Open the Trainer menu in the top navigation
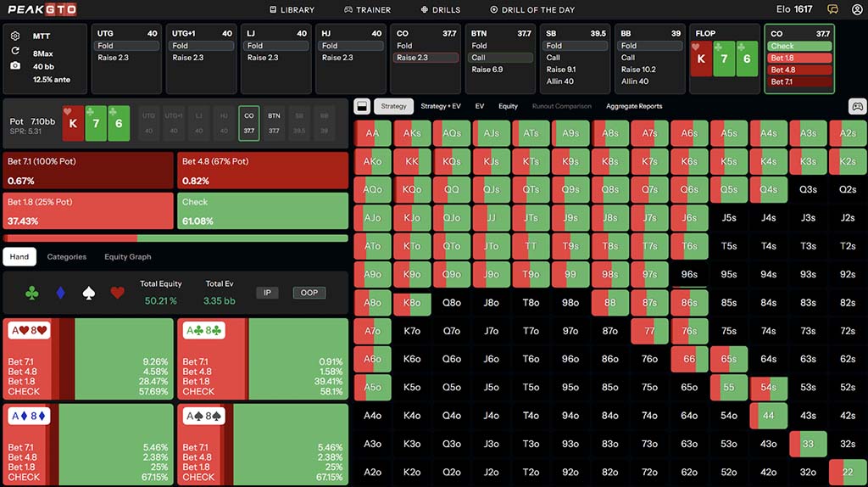This screenshot has height=487, width=868. pos(368,9)
